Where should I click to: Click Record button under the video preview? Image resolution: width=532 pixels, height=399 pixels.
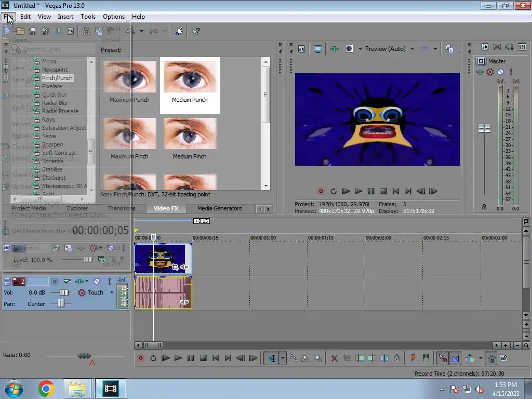pos(321,191)
